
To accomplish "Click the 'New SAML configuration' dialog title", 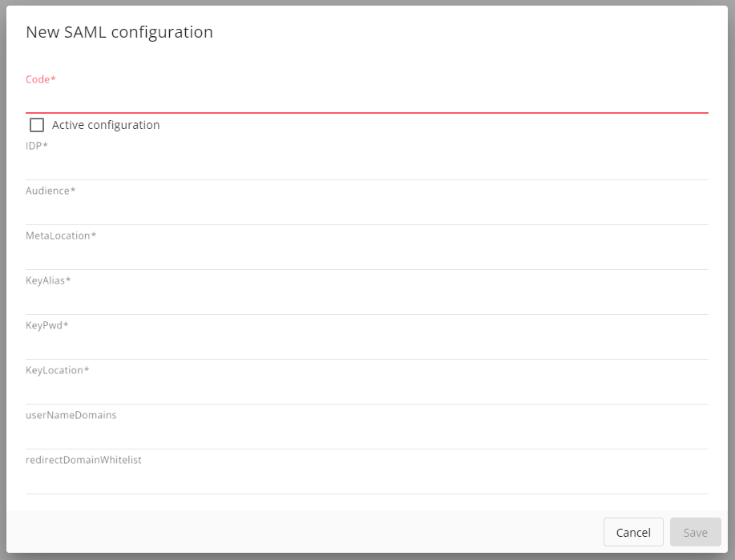I will point(119,32).
